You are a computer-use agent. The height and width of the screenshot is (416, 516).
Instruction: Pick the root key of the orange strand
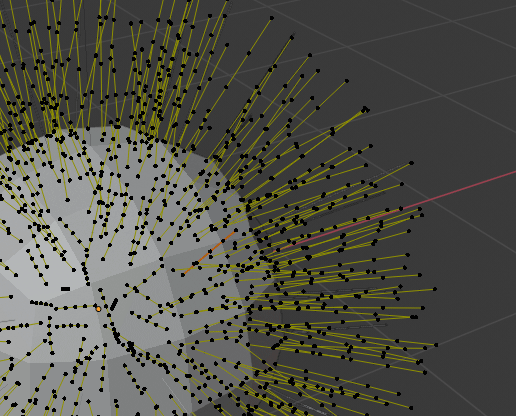pyautogui.click(x=183, y=275)
